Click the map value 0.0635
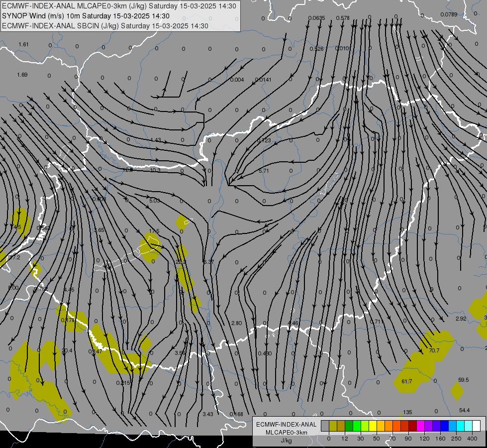This screenshot has width=487, height=448. 316,18
